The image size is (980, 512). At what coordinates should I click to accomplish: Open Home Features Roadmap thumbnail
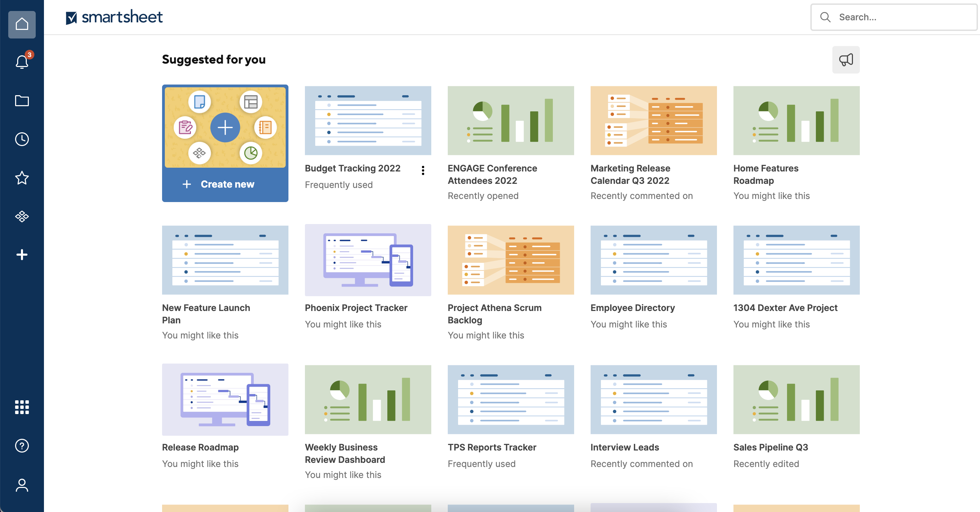coord(796,120)
